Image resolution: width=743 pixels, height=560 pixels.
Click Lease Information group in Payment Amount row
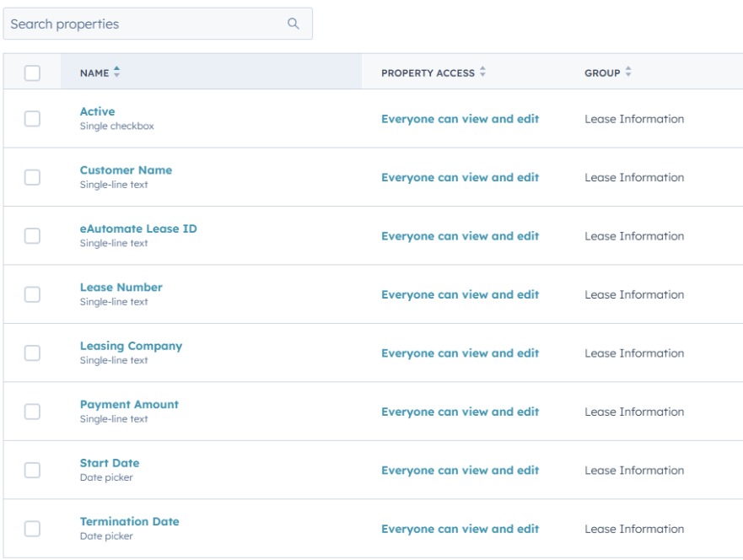pos(634,412)
